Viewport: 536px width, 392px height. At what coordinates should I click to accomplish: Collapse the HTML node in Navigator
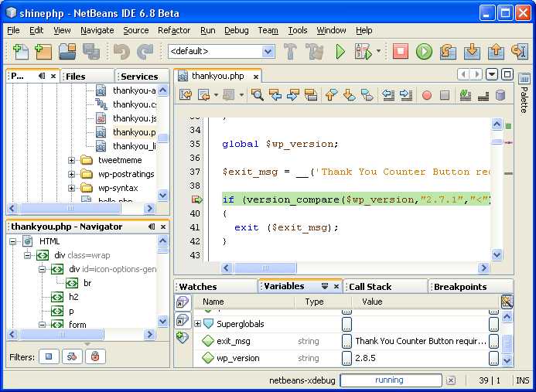tap(12, 242)
